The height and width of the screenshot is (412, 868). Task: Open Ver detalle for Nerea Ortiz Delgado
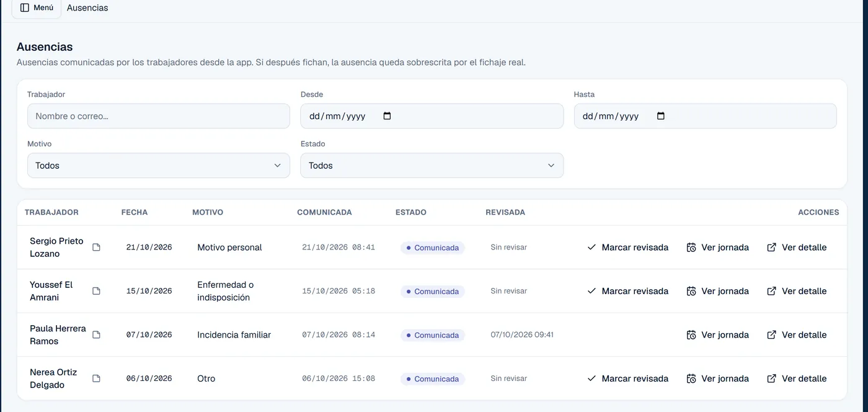point(797,378)
